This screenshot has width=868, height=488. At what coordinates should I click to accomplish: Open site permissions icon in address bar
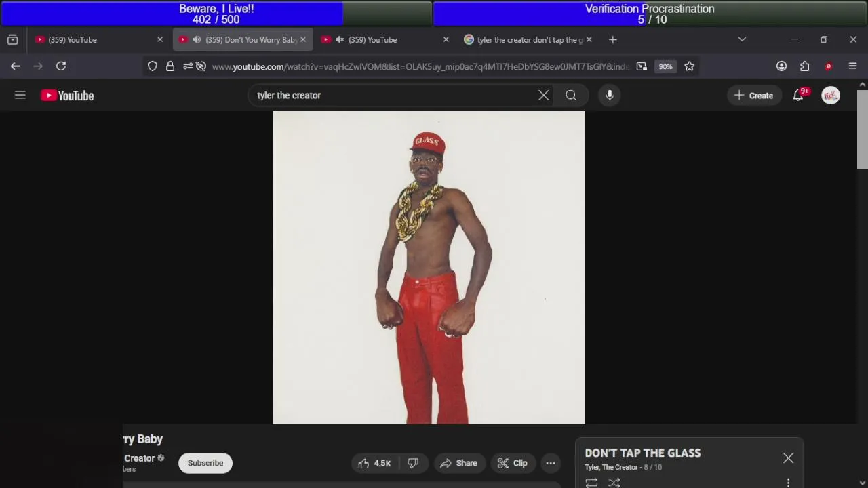(187, 66)
